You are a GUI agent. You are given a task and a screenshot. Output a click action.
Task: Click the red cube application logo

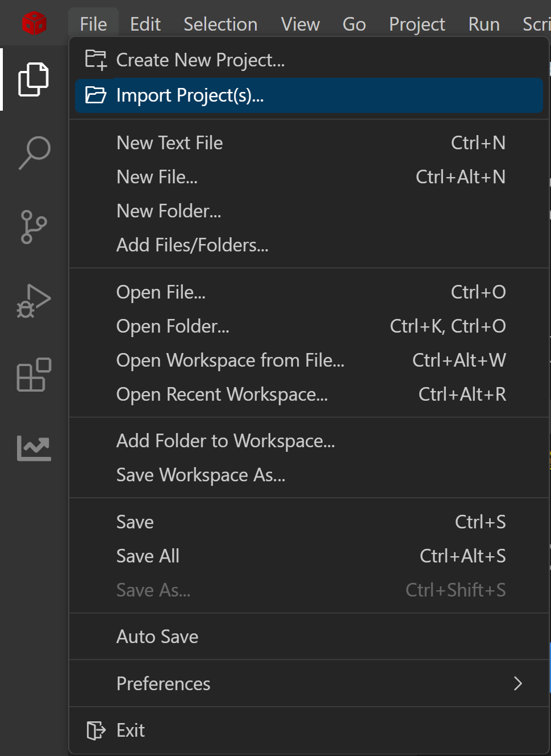34,24
